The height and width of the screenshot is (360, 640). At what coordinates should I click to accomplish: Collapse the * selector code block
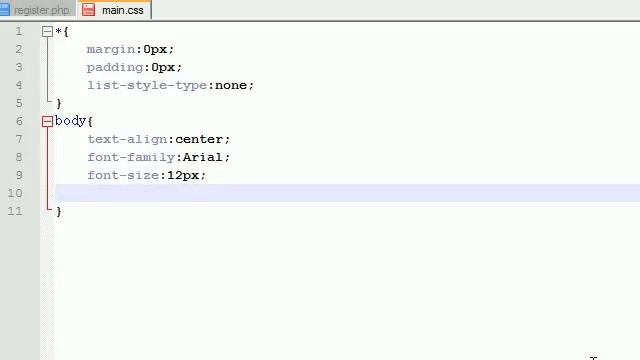click(x=47, y=31)
